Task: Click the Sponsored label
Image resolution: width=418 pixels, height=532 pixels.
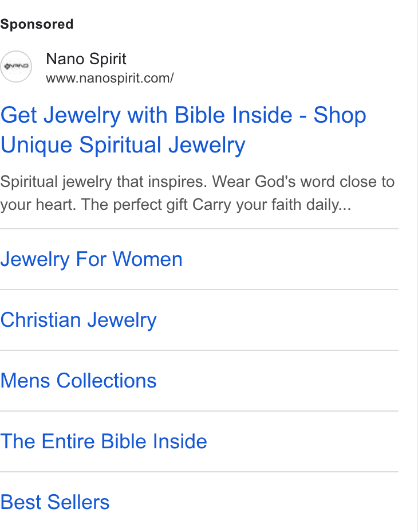Action: (x=37, y=24)
